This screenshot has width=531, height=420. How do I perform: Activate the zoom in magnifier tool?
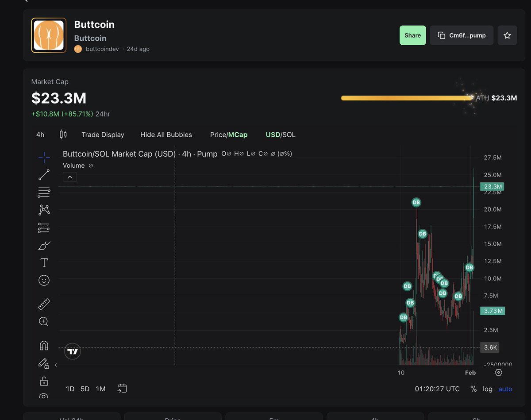[x=44, y=322]
